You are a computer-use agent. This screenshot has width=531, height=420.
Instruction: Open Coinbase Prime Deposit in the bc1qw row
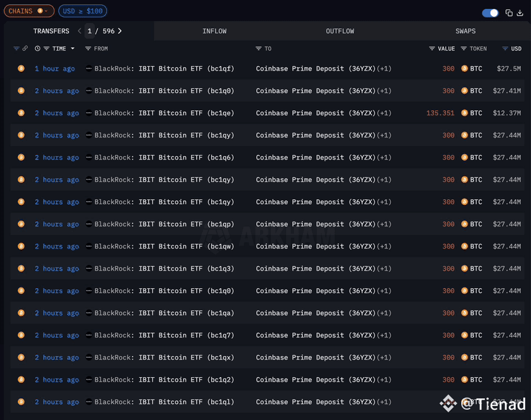tap(316, 246)
